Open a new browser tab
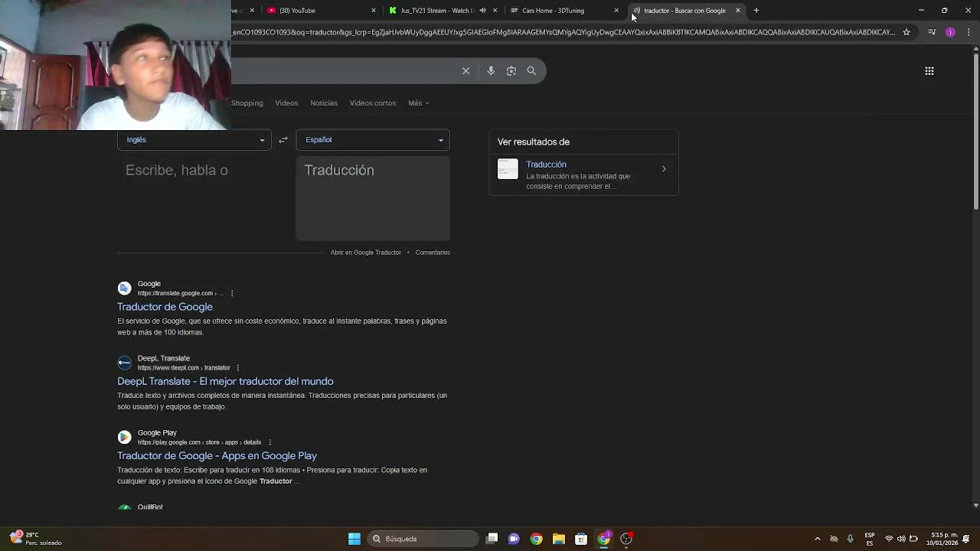The image size is (980, 551). click(756, 11)
